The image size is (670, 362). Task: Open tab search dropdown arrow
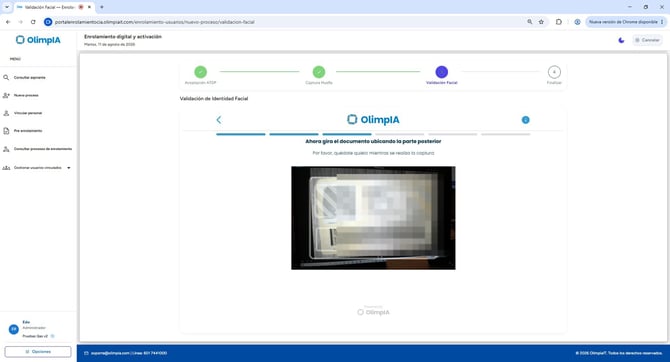coord(7,7)
